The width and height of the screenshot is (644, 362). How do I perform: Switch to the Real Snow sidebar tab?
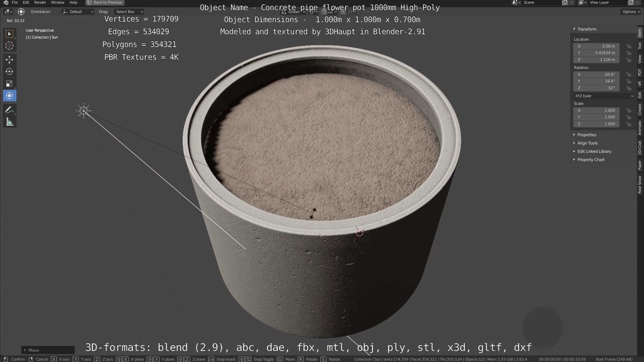(x=640, y=185)
